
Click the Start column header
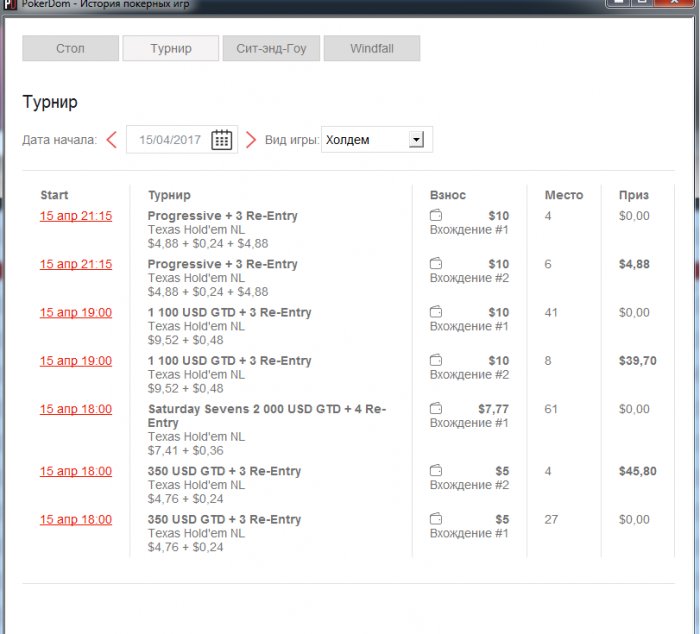[x=54, y=195]
